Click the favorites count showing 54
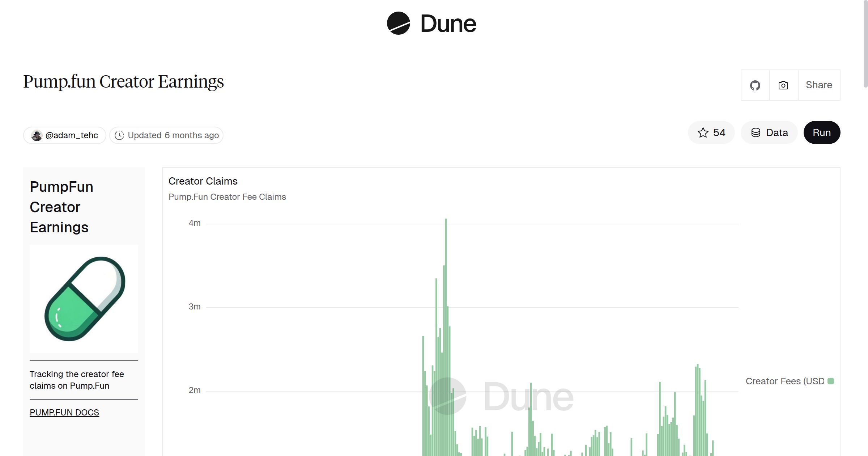 pos(718,132)
